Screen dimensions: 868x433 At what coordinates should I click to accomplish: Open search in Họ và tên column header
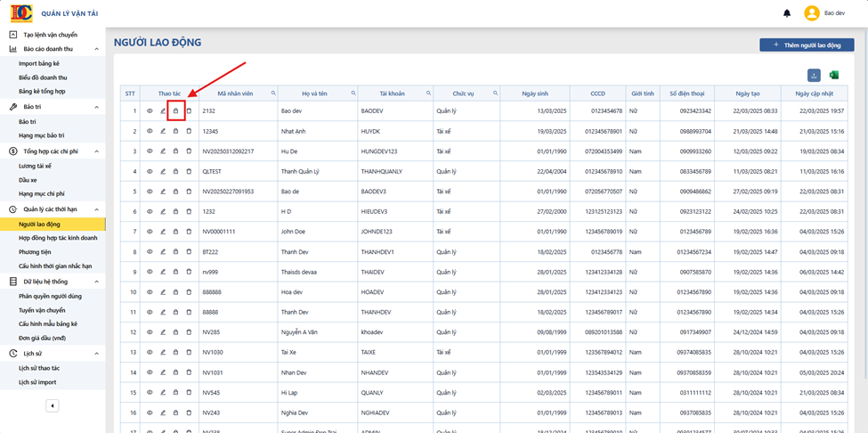353,93
